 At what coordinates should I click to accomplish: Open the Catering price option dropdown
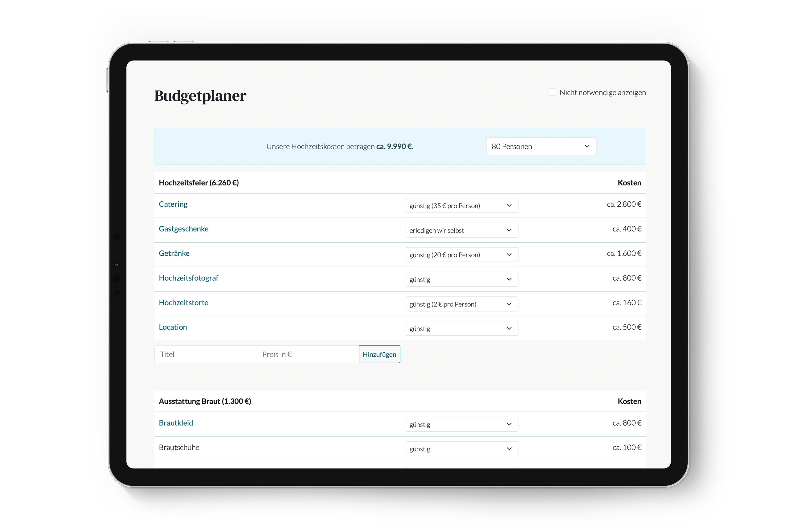(462, 206)
